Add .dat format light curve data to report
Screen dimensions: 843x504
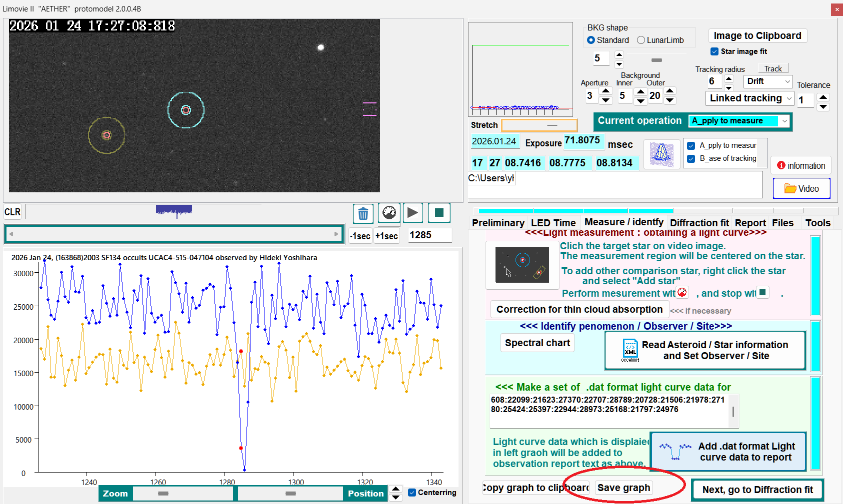[728, 452]
